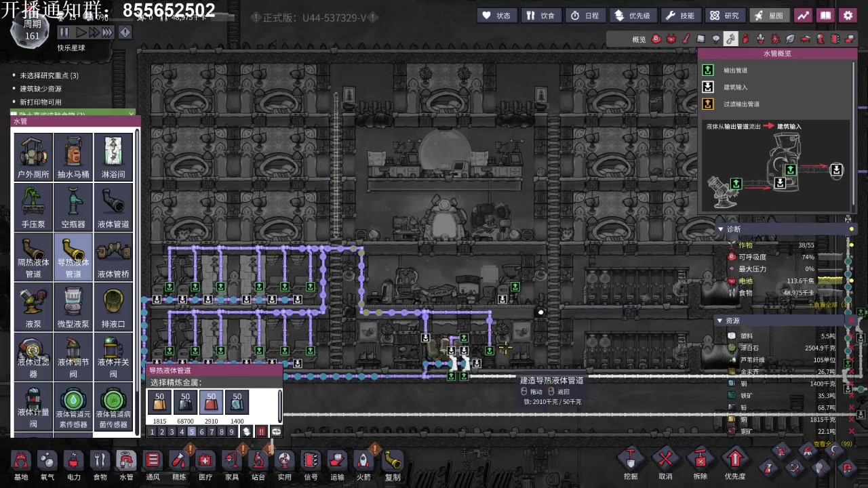Select the metal with 68700 available
The height and width of the screenshot is (488, 868).
pyautogui.click(x=185, y=403)
